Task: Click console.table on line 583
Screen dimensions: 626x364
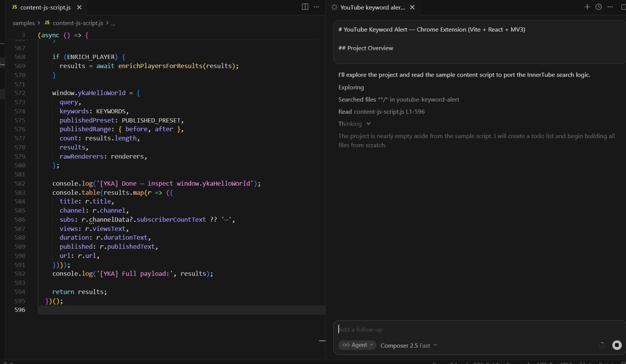Action: tap(76, 192)
